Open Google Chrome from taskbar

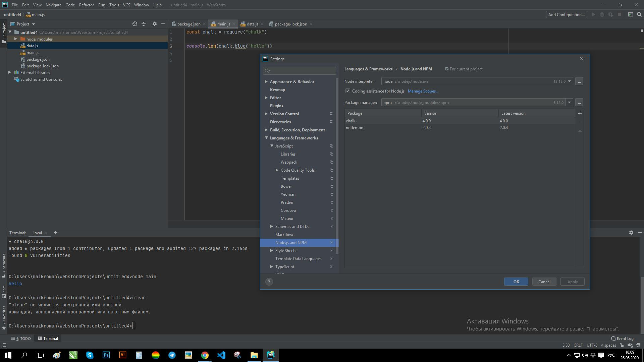205,355
